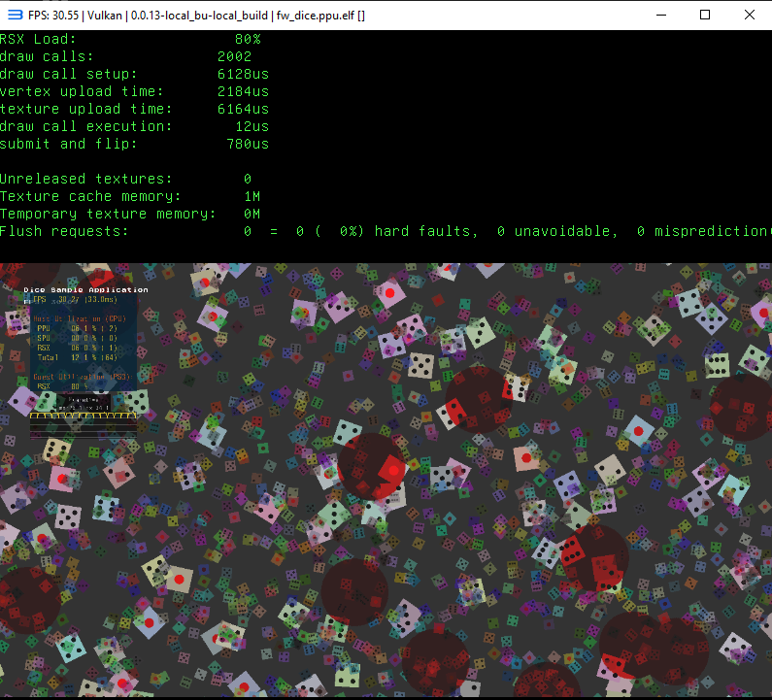Click the 80% RSX Load value
Screen dimensions: 772x700
248,39
